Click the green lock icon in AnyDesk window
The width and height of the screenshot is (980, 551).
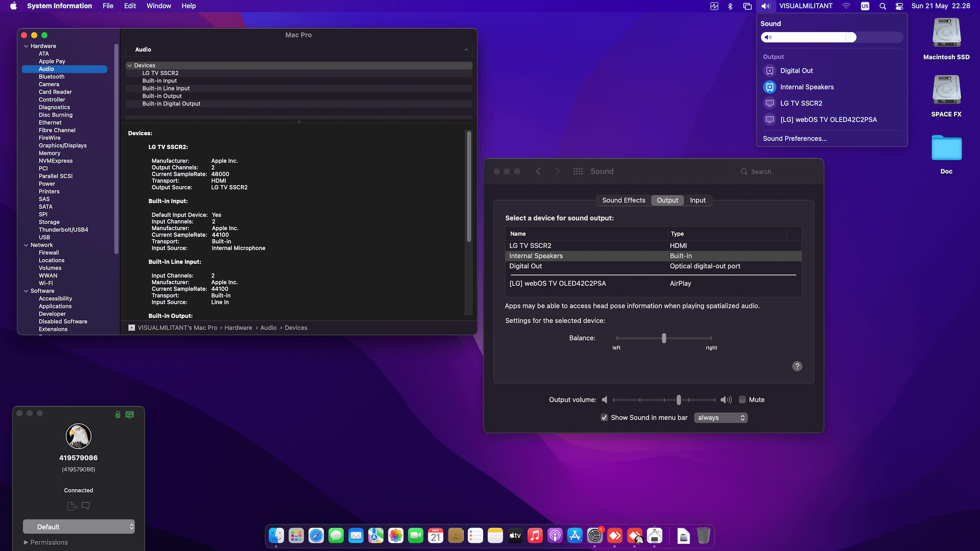pos(118,415)
